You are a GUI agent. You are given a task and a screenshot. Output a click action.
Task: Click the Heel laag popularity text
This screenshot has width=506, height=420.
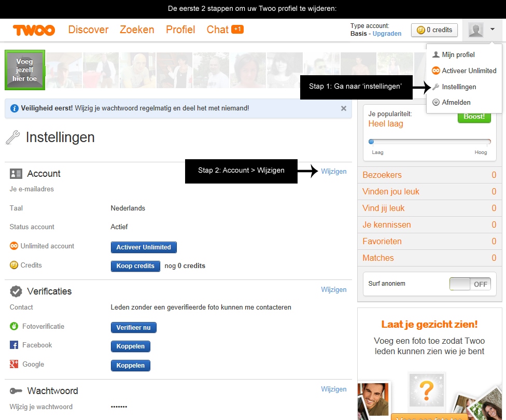(x=386, y=124)
